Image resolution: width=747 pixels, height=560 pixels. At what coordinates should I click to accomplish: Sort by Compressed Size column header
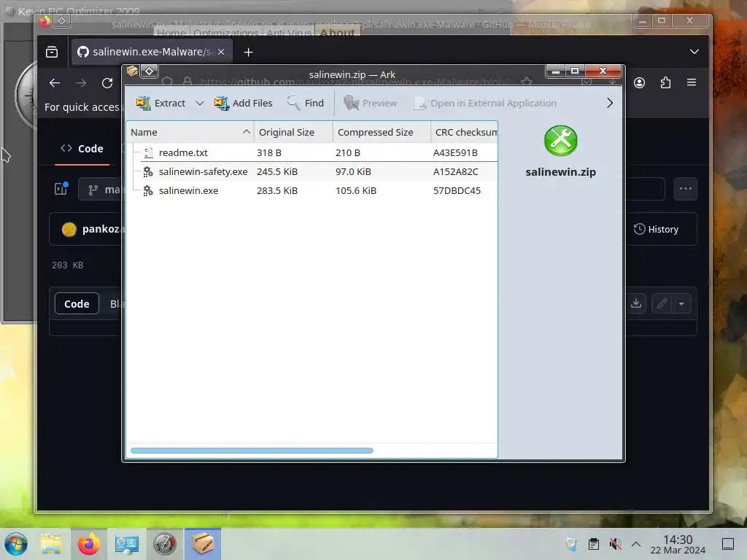tap(382, 133)
